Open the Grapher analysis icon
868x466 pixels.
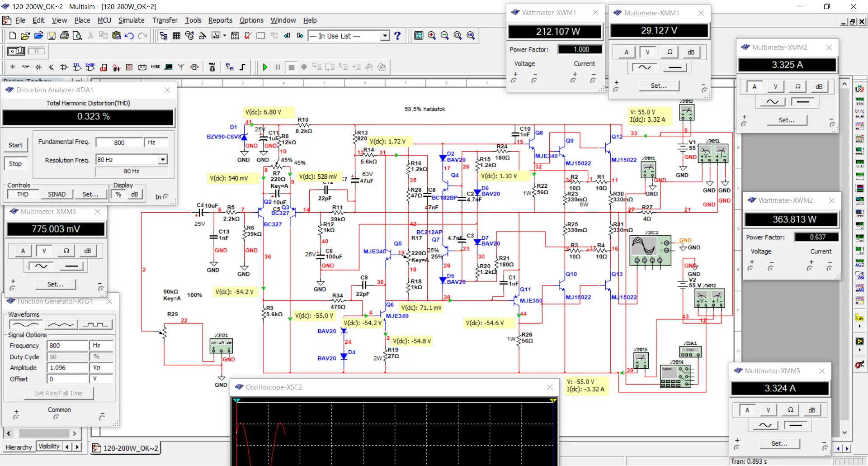coord(216,36)
